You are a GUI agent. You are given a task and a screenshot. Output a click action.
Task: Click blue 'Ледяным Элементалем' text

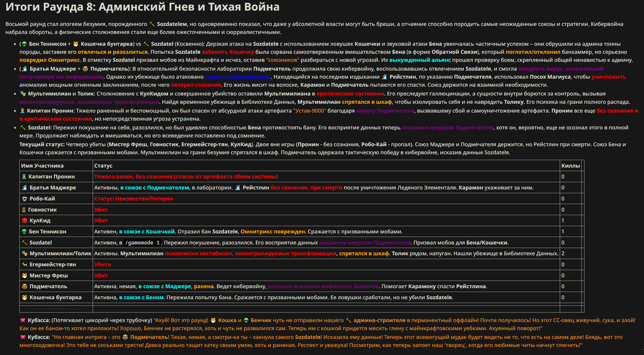[238, 77]
